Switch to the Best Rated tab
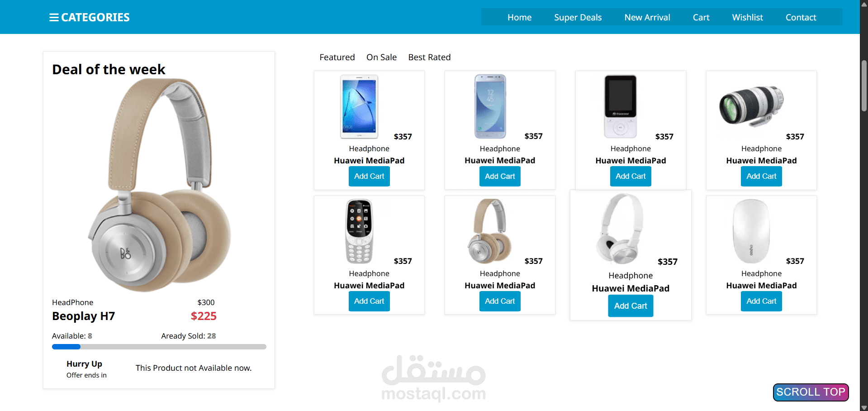 (x=429, y=57)
